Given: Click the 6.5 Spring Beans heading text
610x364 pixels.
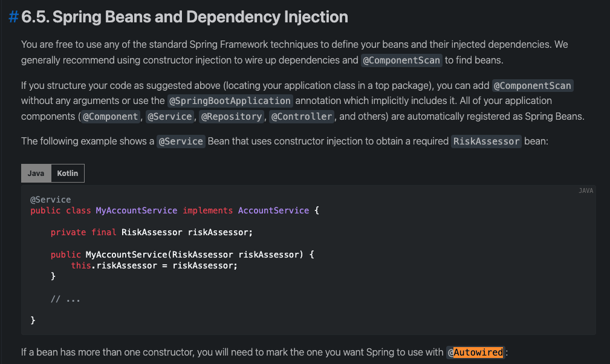Looking at the screenshot, I should [184, 17].
